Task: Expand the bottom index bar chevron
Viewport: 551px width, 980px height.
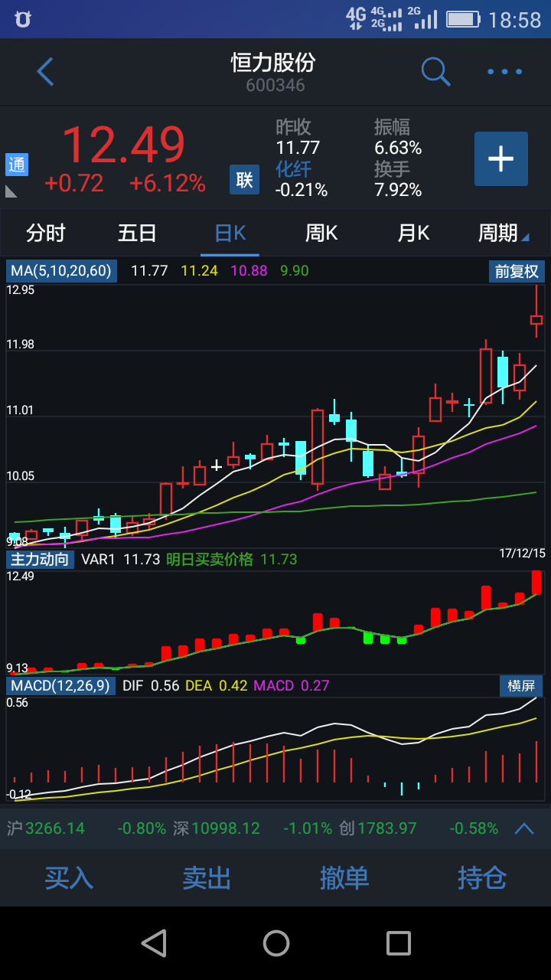Action: pos(524,828)
